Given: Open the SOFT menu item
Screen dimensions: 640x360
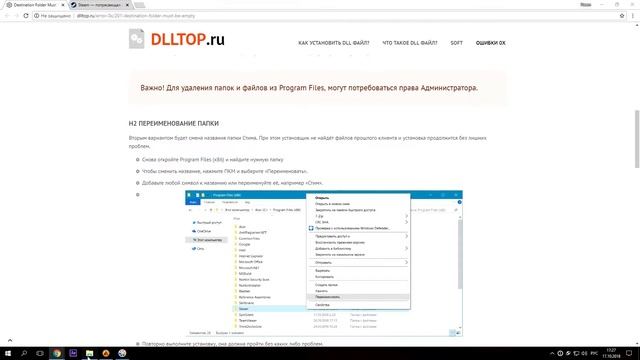Looking at the screenshot, I should point(456,43).
